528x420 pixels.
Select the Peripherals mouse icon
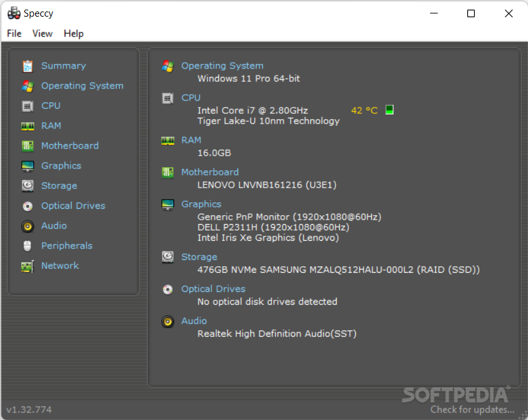(x=28, y=246)
